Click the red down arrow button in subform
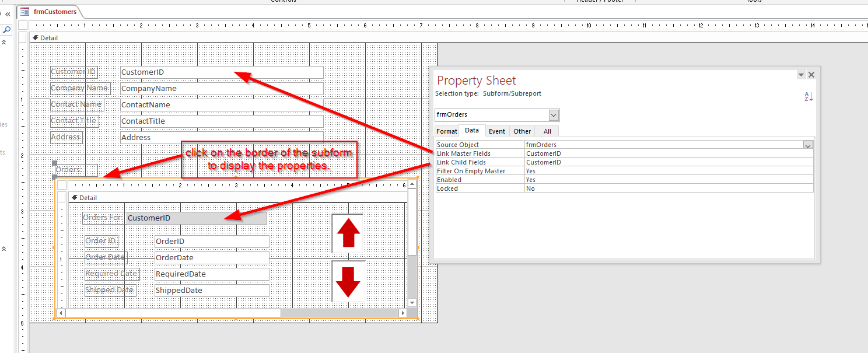 (x=348, y=281)
